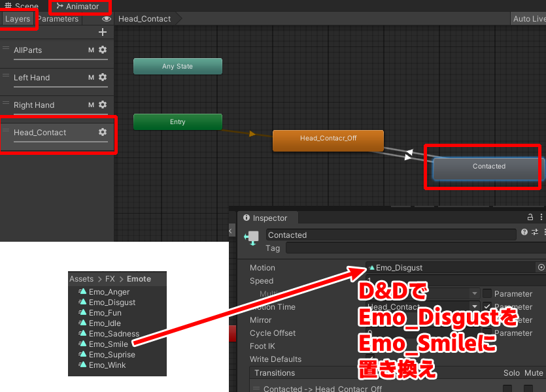Uncheck Motion Time Parameter checkbox

(486, 307)
